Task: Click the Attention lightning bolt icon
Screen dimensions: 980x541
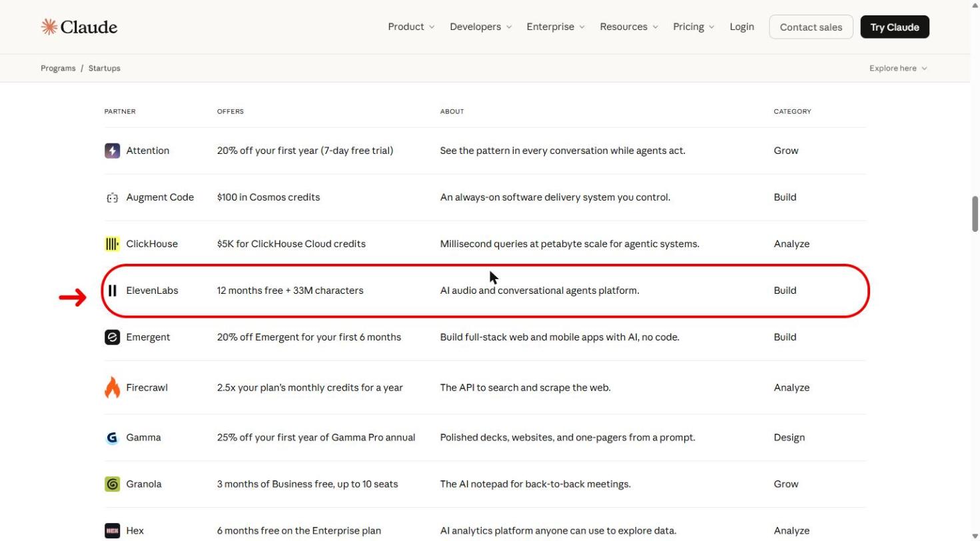Action: (x=112, y=151)
